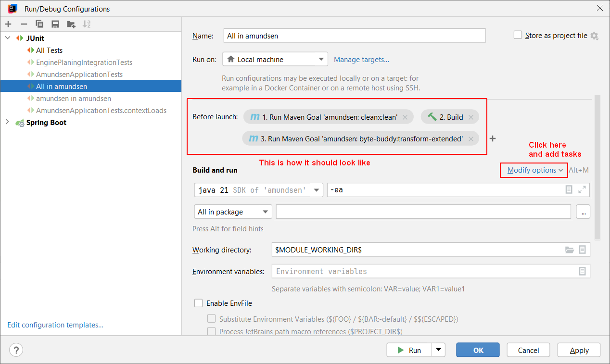This screenshot has height=364, width=610.
Task: Open the Run on target dropdown
Action: point(275,59)
